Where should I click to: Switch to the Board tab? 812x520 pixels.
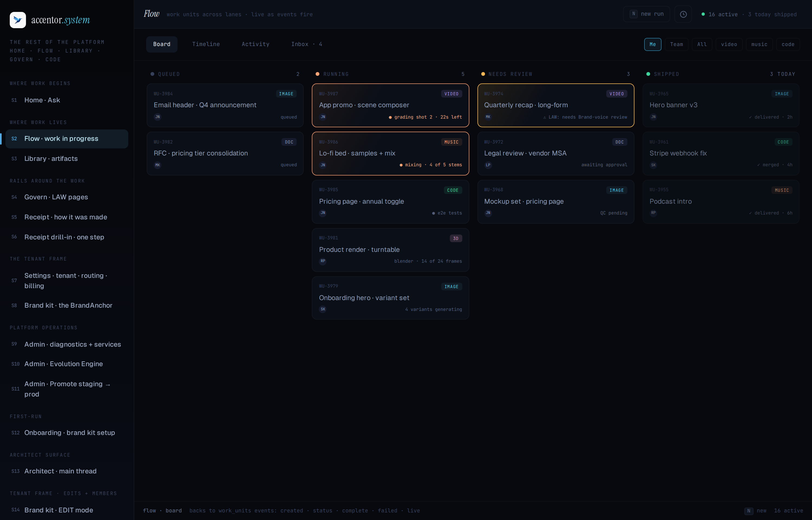[162, 44]
